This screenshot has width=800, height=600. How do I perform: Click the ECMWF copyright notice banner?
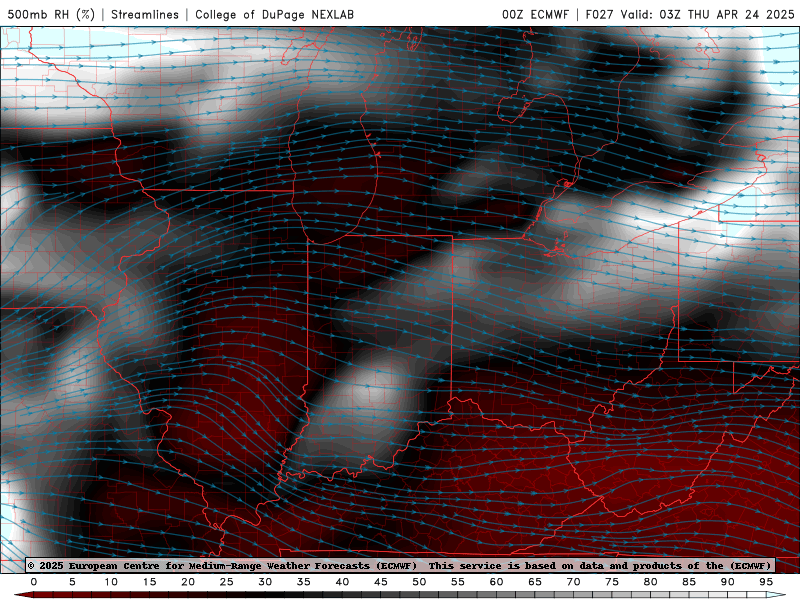tap(400, 565)
